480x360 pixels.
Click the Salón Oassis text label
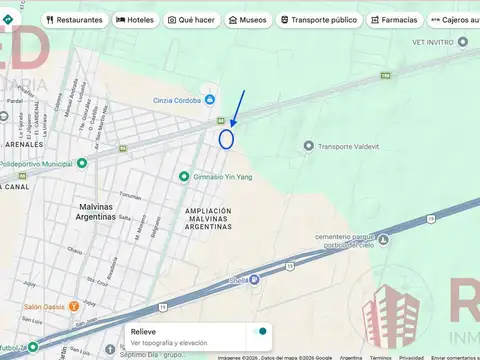click(x=44, y=307)
